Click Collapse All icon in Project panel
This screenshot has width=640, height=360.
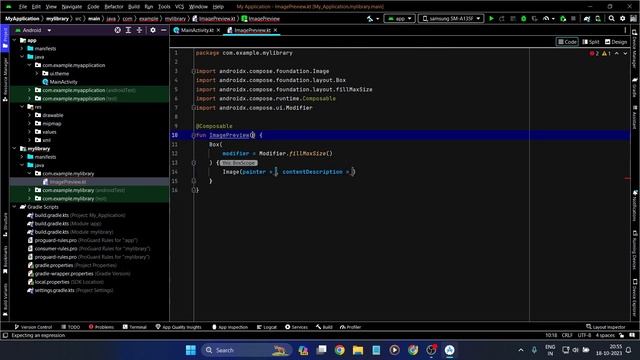coord(139,30)
